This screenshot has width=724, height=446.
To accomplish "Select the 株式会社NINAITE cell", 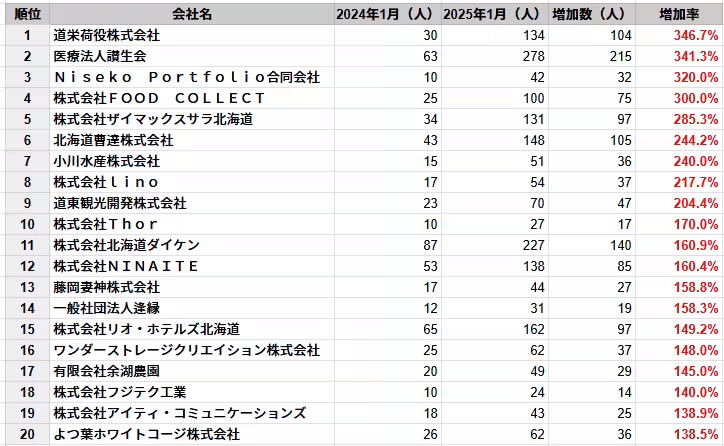I will tap(192, 266).
